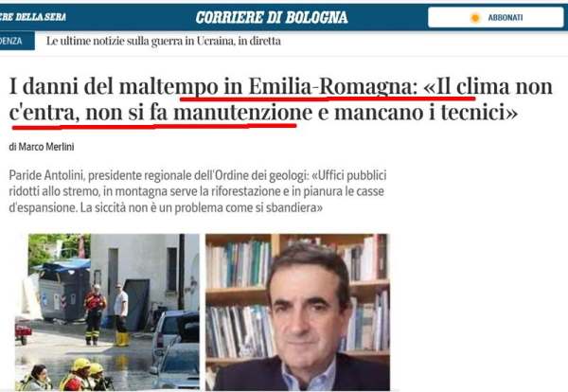Click the parked car in flood photo

(x=175, y=348)
